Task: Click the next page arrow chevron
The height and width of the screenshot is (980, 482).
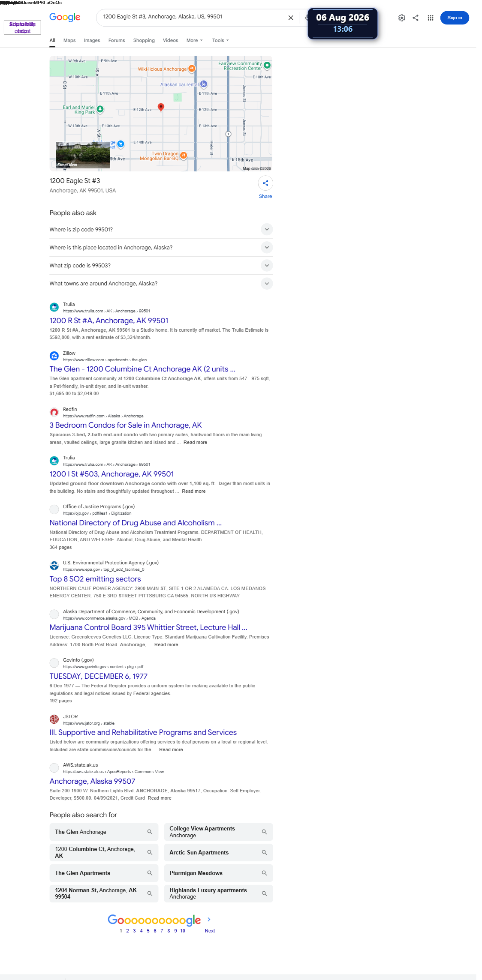Action: tap(209, 919)
